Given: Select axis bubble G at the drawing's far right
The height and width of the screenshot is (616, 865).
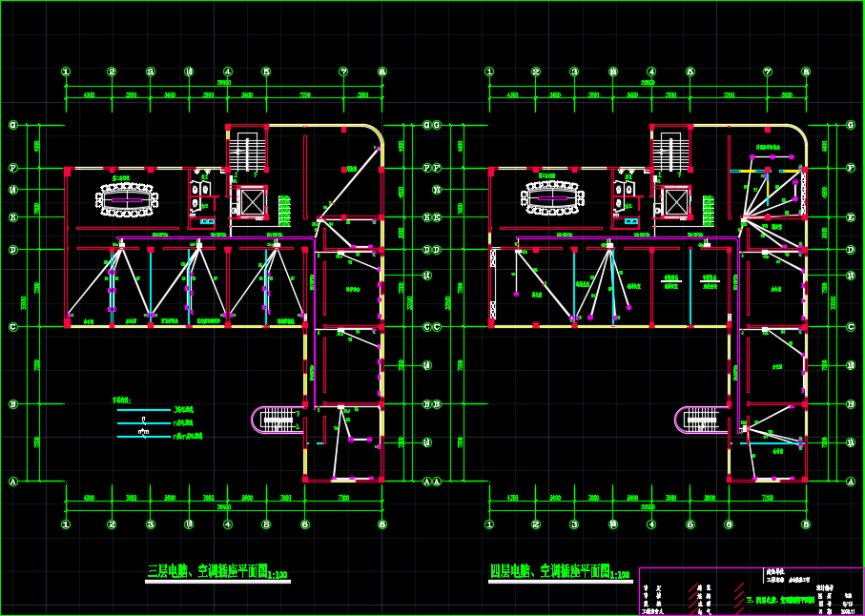Looking at the screenshot, I should click(851, 125).
